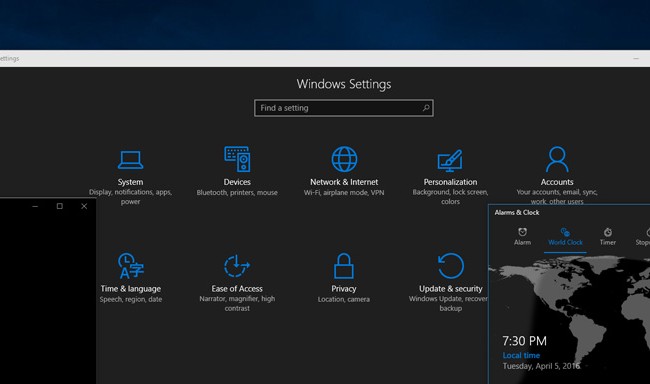Click the Accounts category title

point(557,182)
